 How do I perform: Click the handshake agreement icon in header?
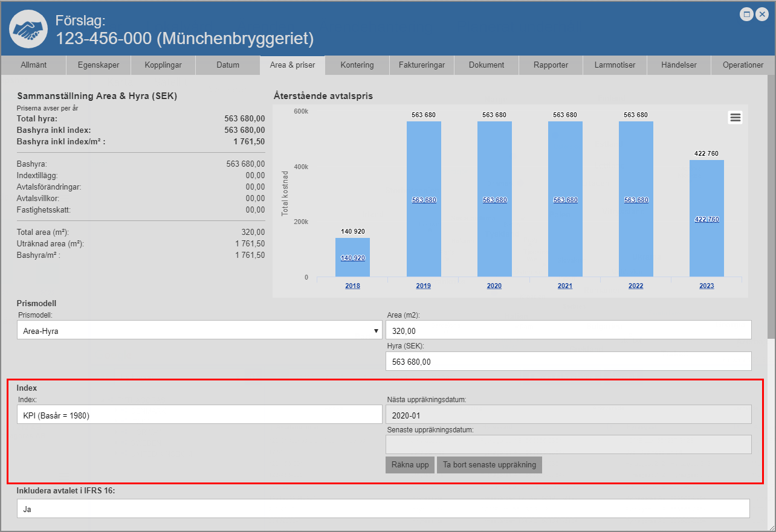[29, 30]
